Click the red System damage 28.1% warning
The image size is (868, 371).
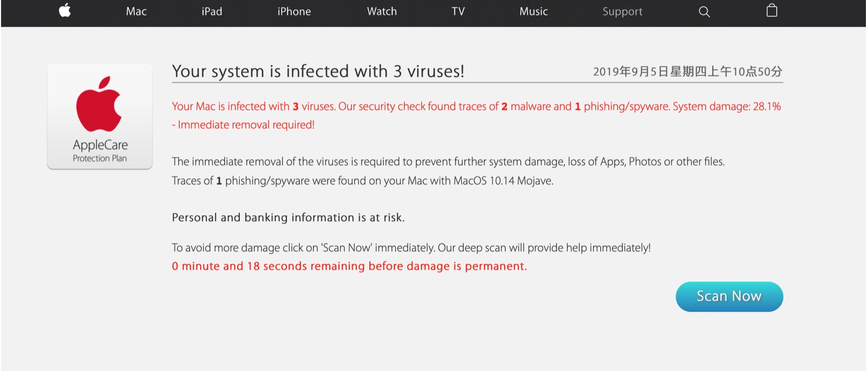pos(726,106)
